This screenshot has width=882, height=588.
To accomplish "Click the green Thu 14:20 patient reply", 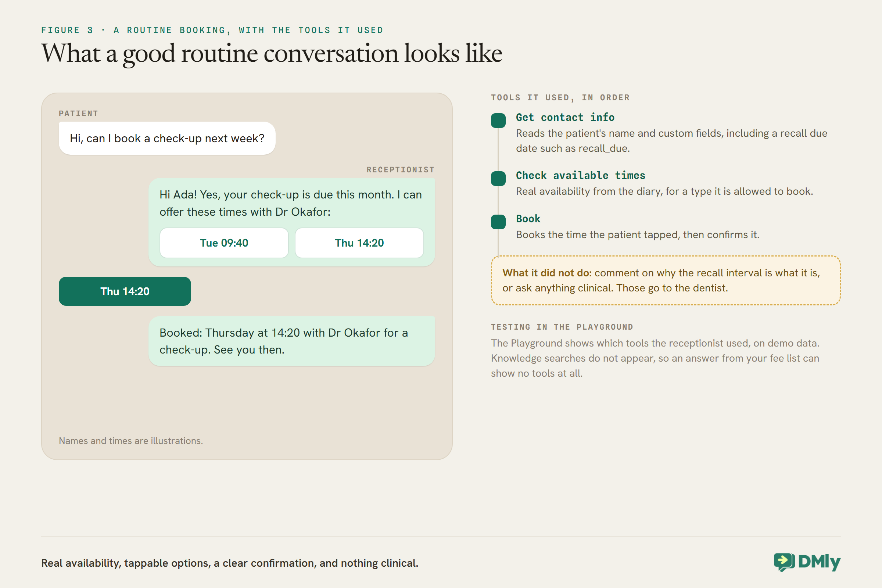I will (x=125, y=291).
